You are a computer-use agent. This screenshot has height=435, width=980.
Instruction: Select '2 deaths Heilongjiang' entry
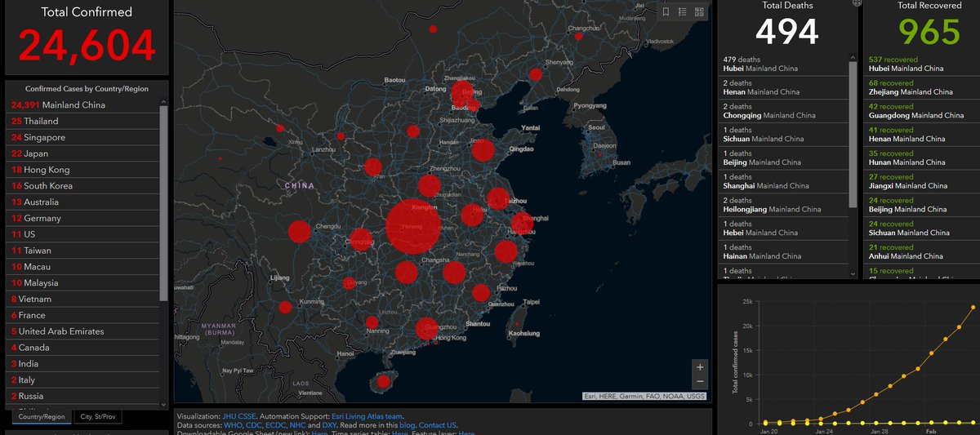click(x=785, y=205)
